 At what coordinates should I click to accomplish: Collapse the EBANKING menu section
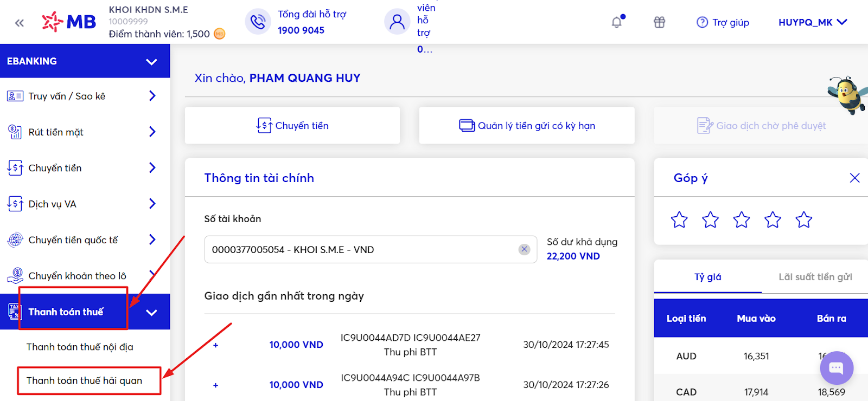pos(151,61)
